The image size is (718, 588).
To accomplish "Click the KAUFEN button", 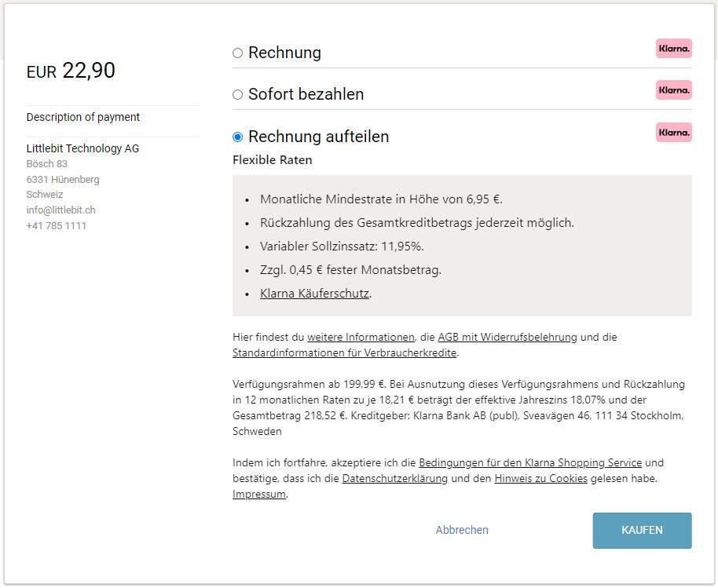I will (642, 531).
